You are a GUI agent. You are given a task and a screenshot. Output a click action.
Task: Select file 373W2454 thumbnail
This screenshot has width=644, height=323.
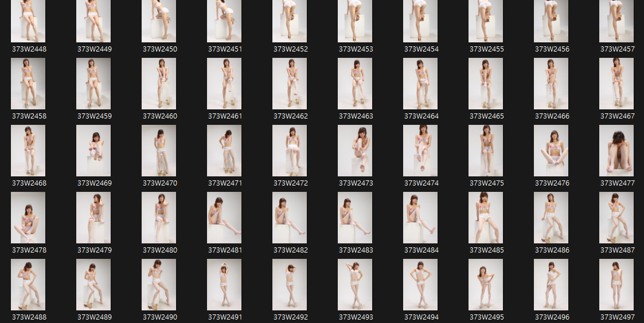click(420, 21)
